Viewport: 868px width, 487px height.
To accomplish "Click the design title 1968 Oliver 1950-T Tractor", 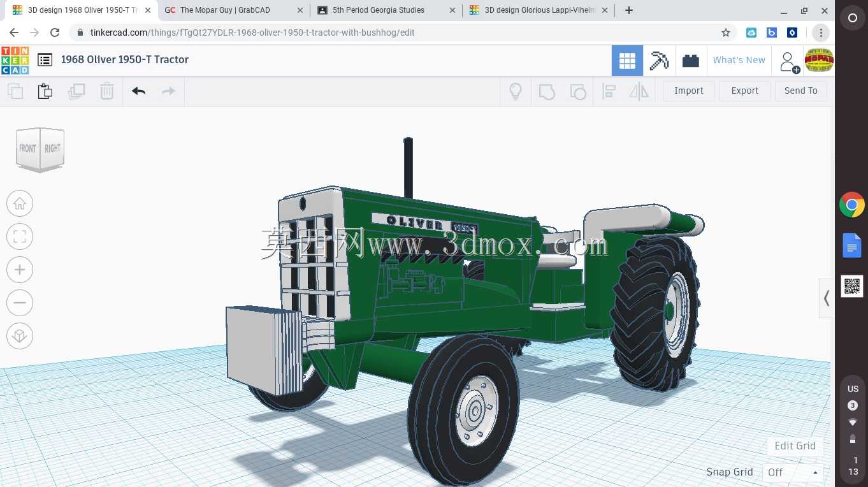I will [125, 59].
